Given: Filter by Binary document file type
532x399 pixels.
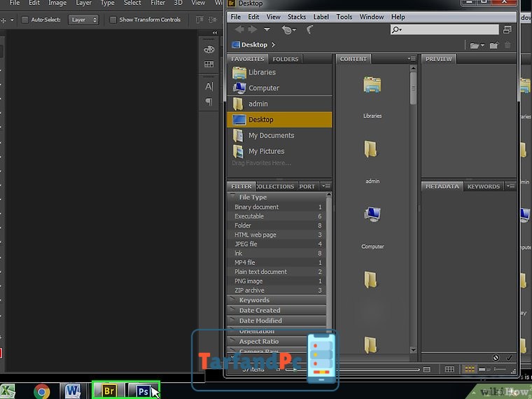Looking at the screenshot, I should coord(276,207).
